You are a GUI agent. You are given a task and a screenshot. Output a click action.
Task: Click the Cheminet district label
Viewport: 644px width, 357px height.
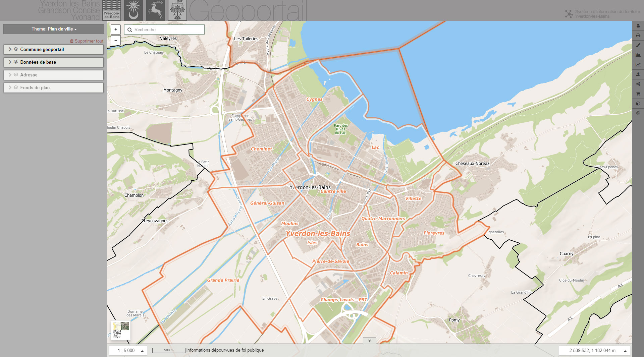(x=262, y=149)
